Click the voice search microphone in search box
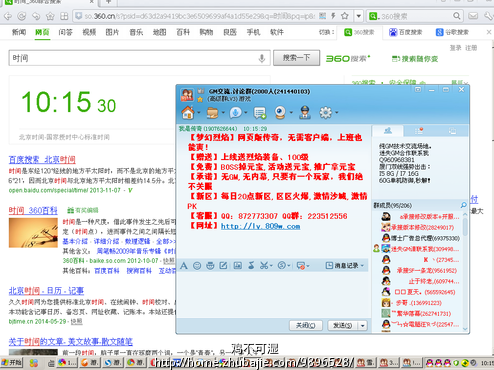 click(x=262, y=58)
